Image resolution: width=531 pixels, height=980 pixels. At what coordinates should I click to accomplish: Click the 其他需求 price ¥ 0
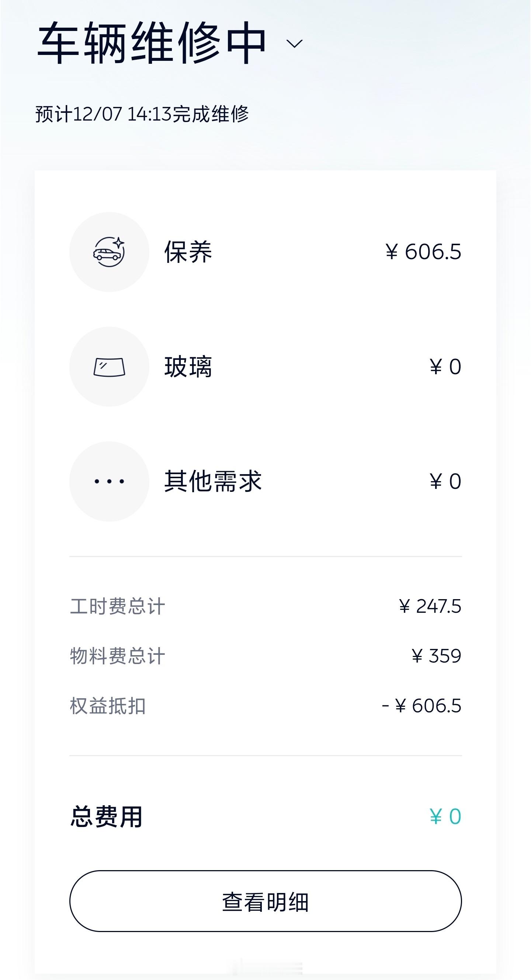pyautogui.click(x=445, y=481)
